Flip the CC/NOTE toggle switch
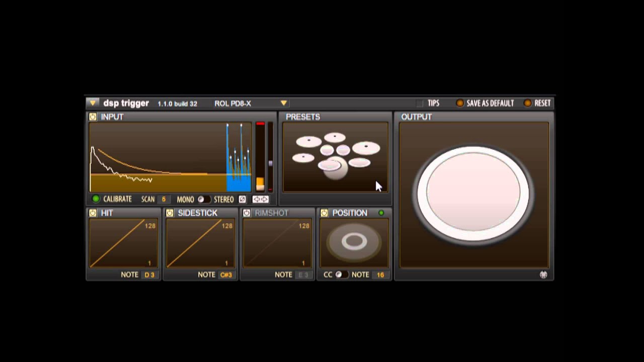The image size is (644, 362). tap(342, 275)
